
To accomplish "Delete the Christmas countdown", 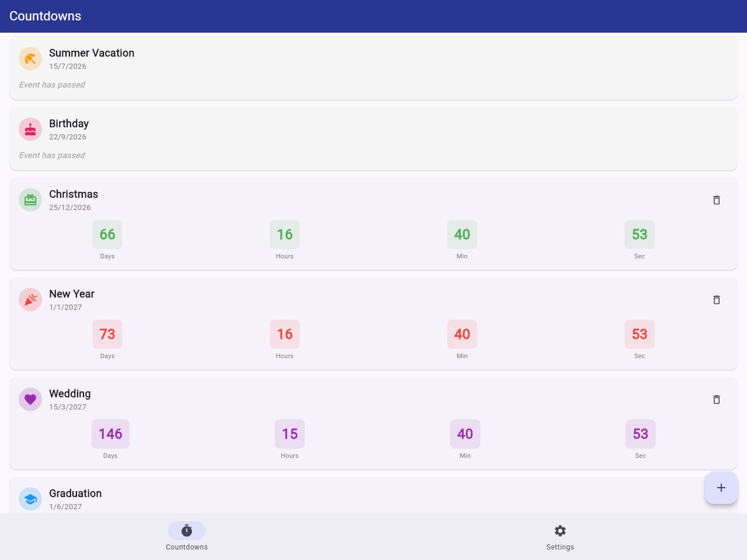I will tap(717, 200).
